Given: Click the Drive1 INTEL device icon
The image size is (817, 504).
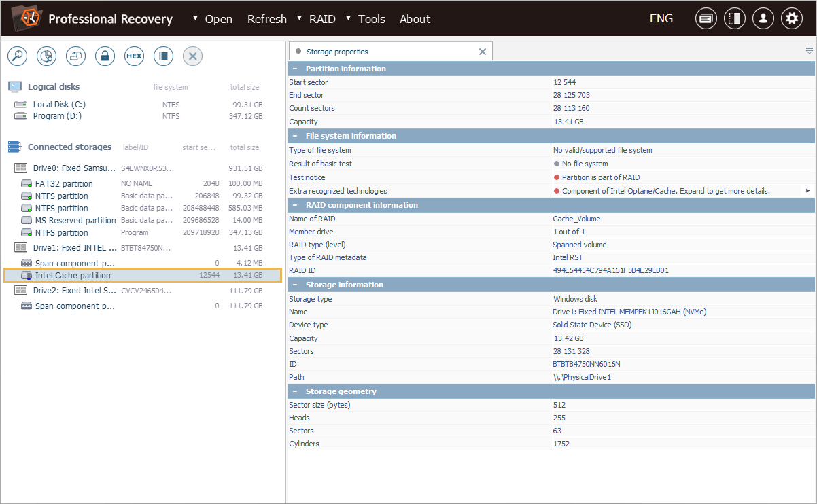Looking at the screenshot, I should pyautogui.click(x=21, y=248).
